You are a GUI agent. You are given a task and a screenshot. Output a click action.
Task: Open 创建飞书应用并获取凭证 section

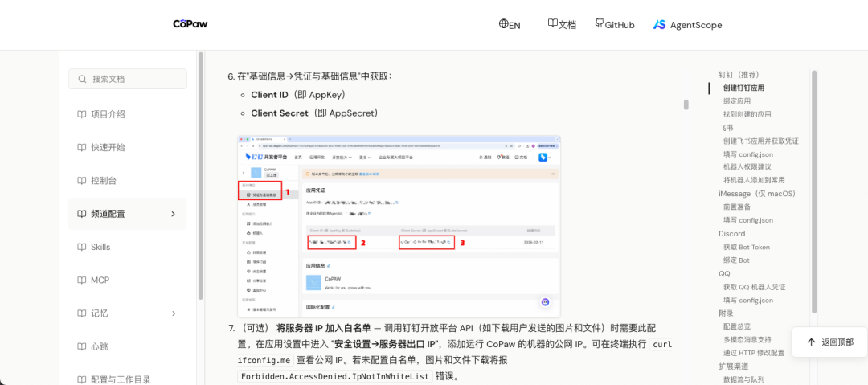[x=760, y=141]
